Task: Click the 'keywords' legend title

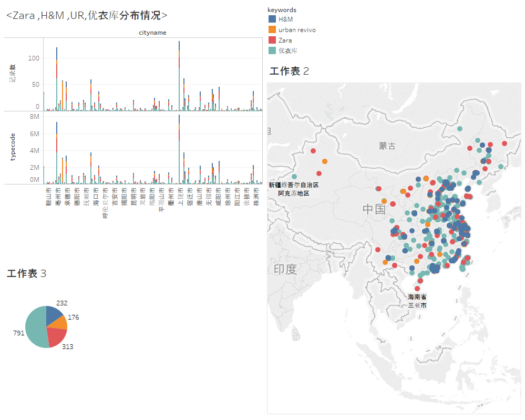Action: click(282, 10)
